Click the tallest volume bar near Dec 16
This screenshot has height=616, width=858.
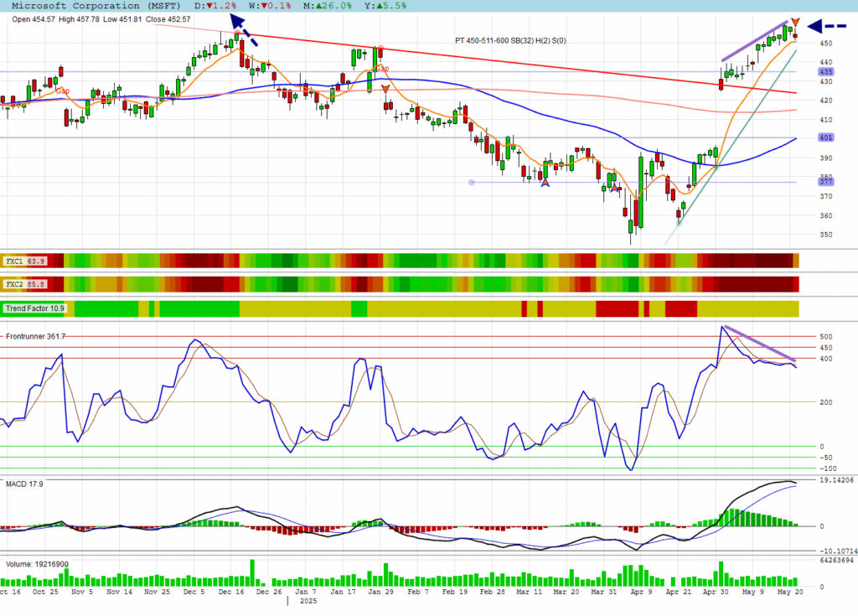pyautogui.click(x=252, y=572)
